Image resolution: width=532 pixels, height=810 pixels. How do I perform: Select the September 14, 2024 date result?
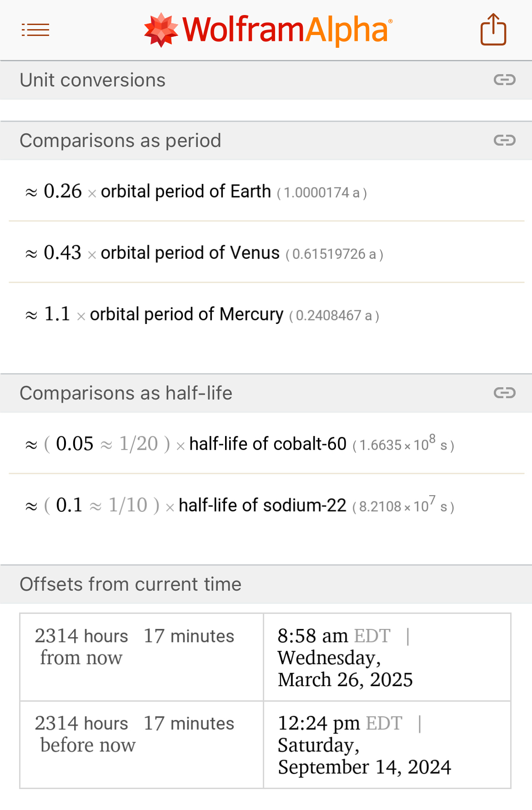(x=364, y=767)
